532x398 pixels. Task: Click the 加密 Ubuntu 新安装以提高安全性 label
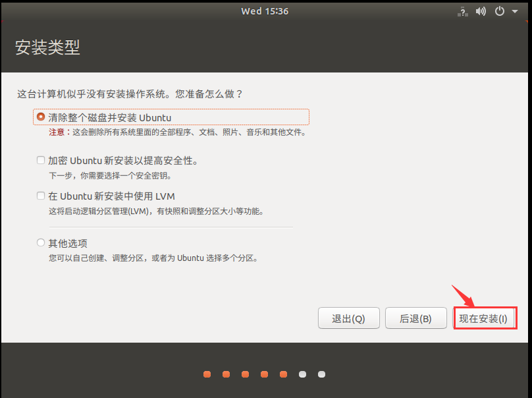point(123,160)
